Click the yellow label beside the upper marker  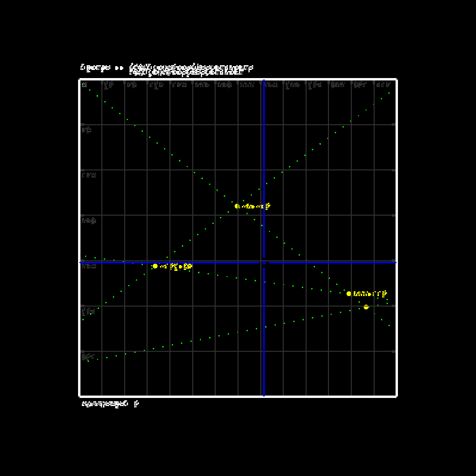(256, 206)
